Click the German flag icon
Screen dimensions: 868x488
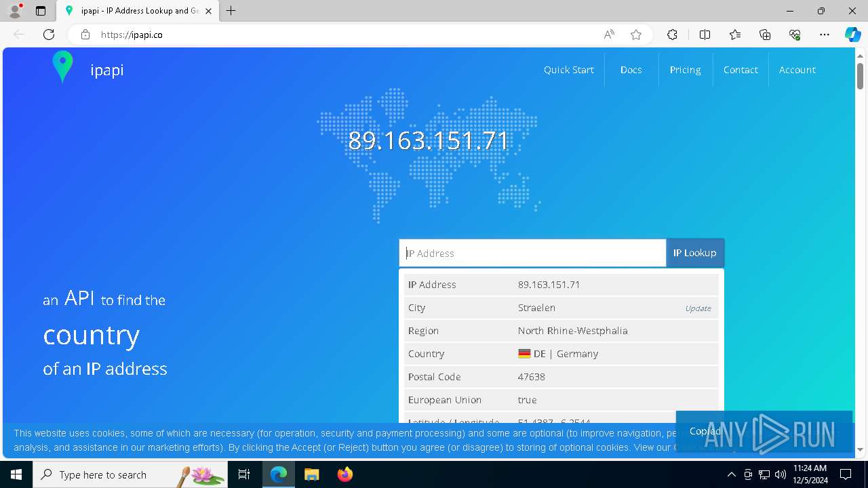click(524, 354)
